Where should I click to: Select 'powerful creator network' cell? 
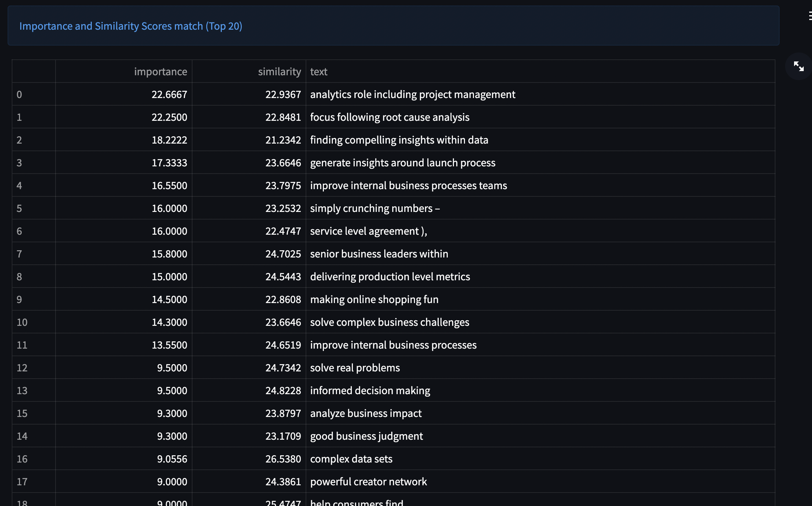368,481
